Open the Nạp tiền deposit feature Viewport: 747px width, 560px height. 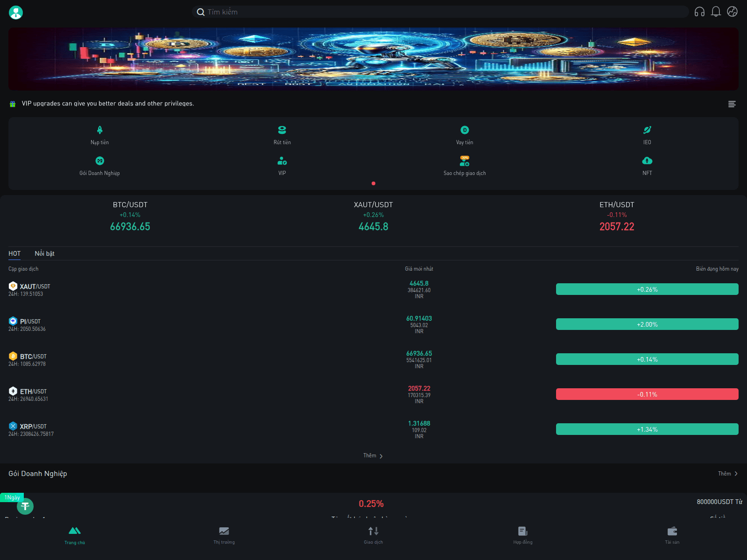click(99, 135)
